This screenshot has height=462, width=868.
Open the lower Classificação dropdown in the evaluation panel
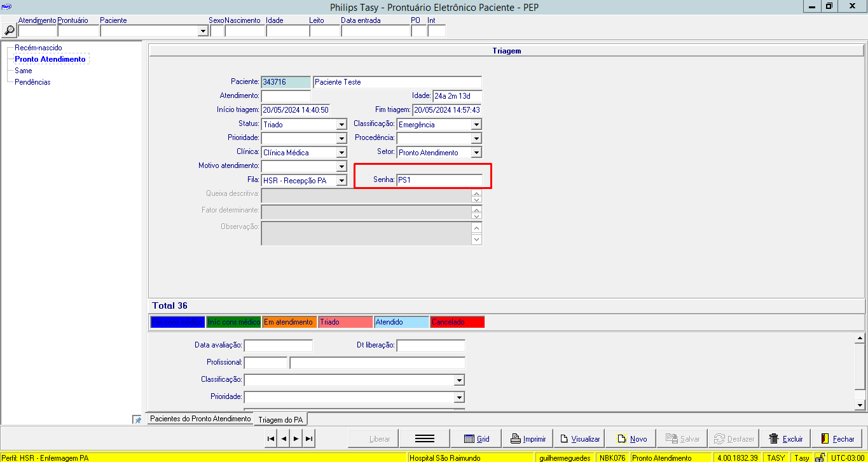(459, 381)
